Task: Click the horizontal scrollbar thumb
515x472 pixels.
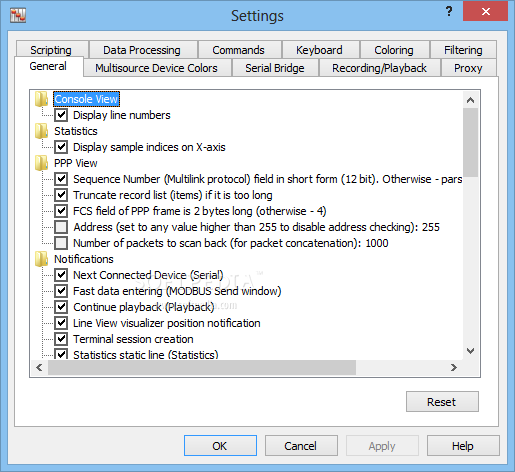Action: (x=202, y=367)
